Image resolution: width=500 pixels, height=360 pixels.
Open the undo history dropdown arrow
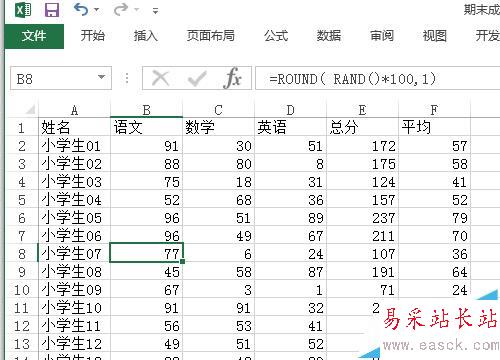97,10
